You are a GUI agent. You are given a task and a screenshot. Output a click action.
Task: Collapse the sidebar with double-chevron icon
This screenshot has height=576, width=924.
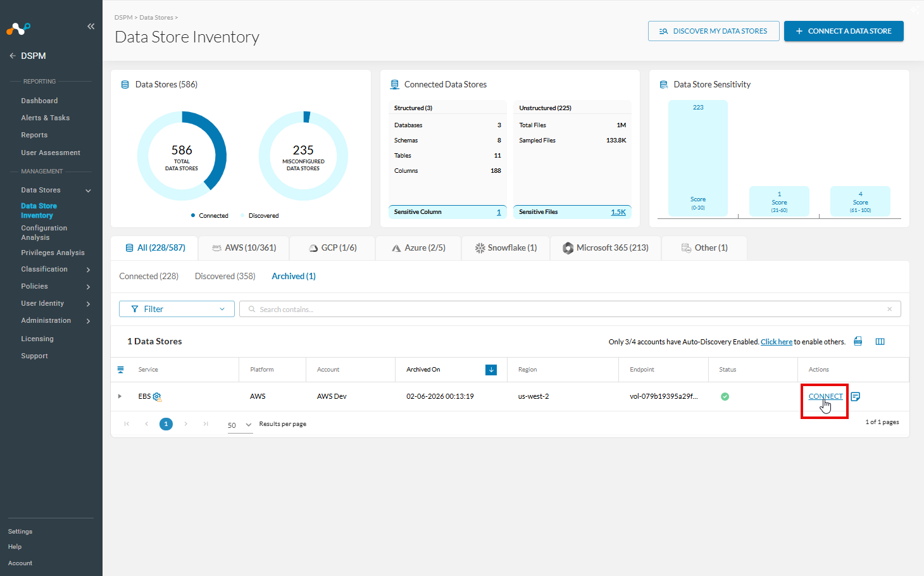coord(91,26)
